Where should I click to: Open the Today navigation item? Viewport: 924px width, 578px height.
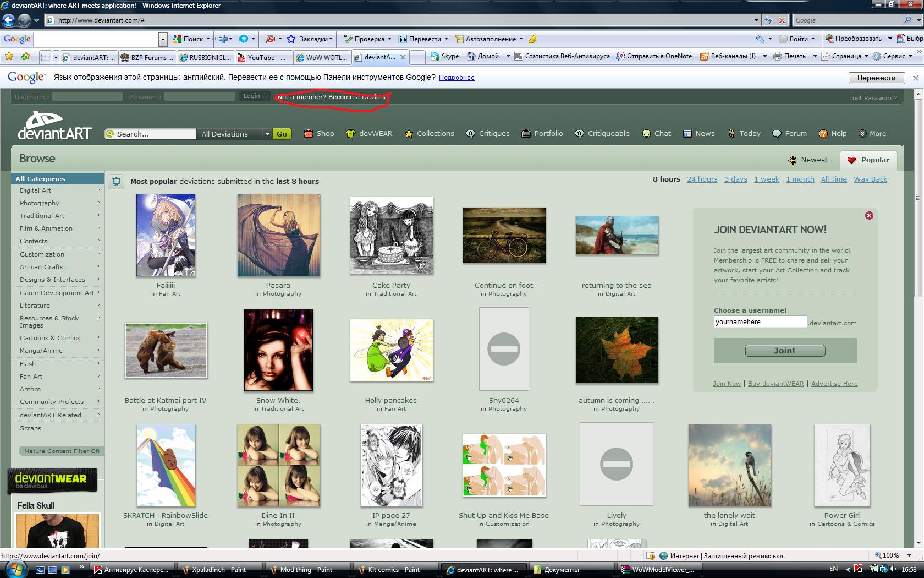pyautogui.click(x=744, y=134)
